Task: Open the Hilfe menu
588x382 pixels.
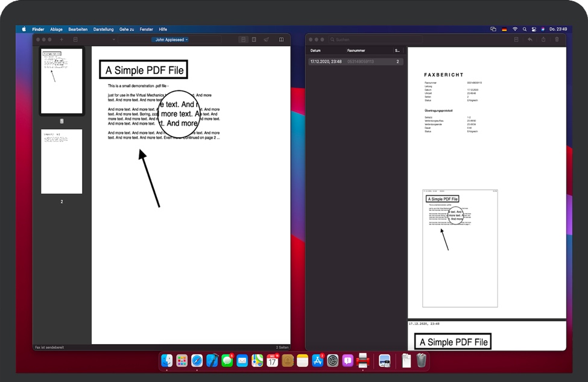Action: click(163, 29)
